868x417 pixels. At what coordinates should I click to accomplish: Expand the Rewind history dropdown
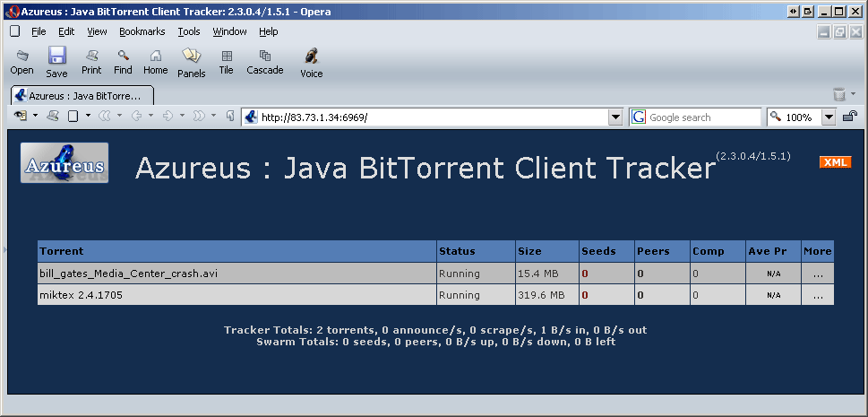click(119, 116)
